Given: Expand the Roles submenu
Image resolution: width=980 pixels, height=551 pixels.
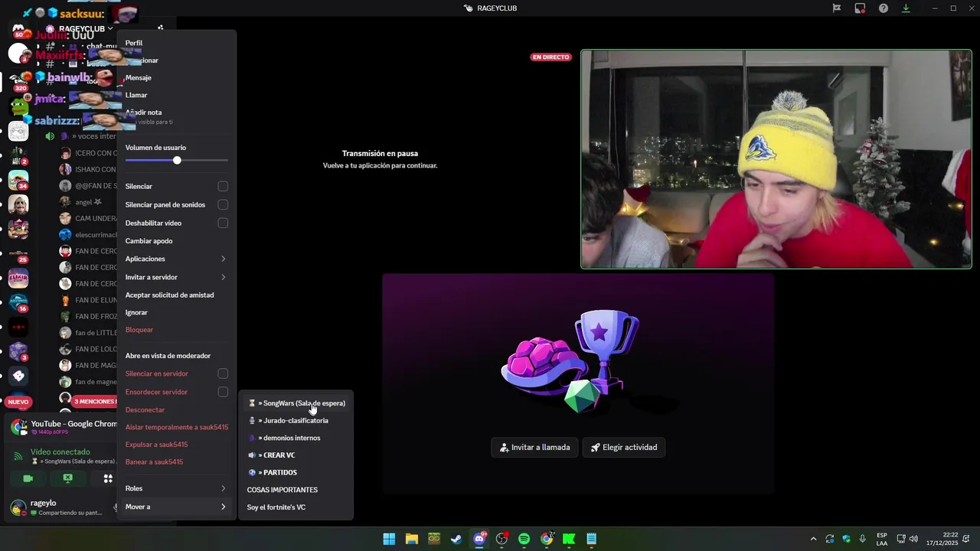Looking at the screenshot, I should 176,488.
